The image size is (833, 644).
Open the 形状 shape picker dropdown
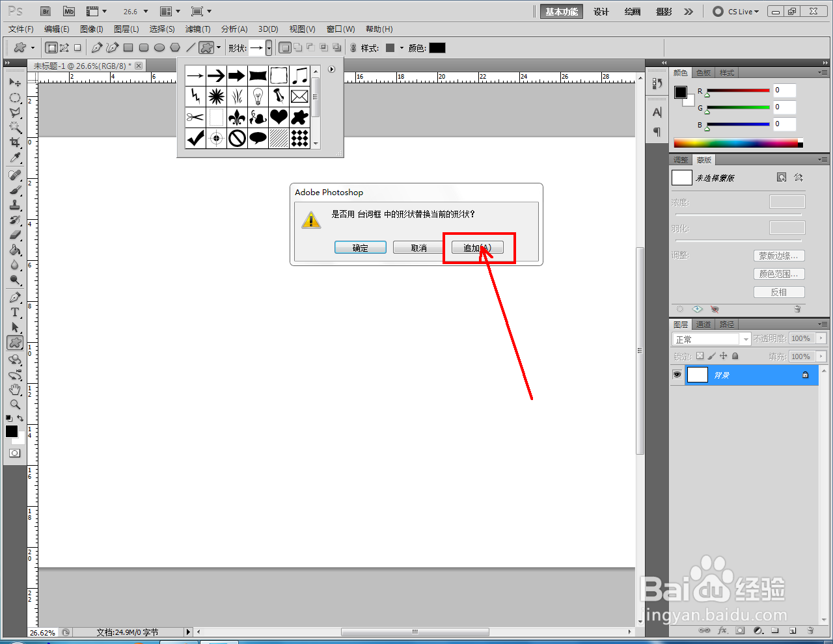point(269,47)
